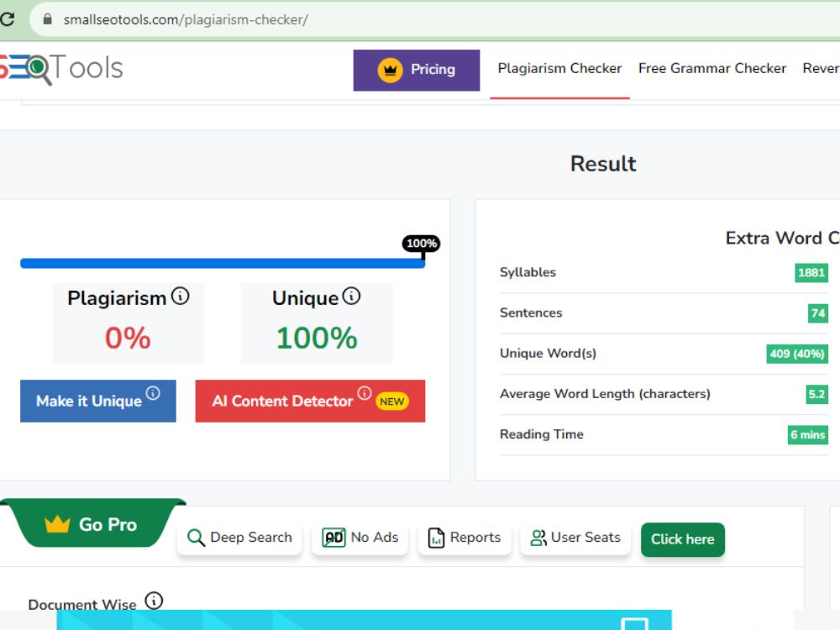Click the Unique Word(s) label

548,354
